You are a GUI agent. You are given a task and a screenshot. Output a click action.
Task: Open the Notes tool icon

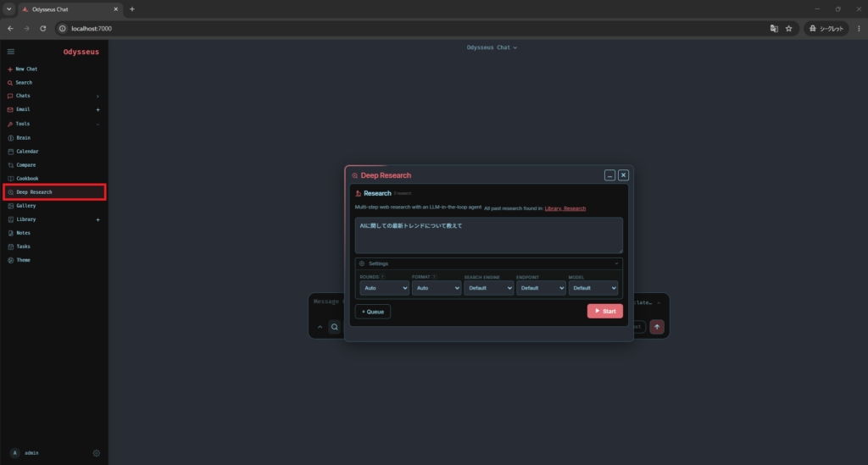point(10,233)
